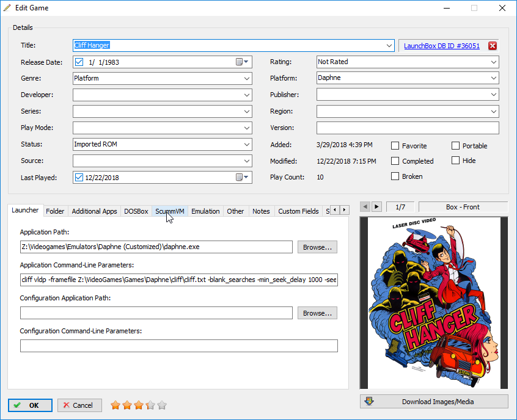Set rating to three stars
The image size is (517, 420).
(139, 405)
